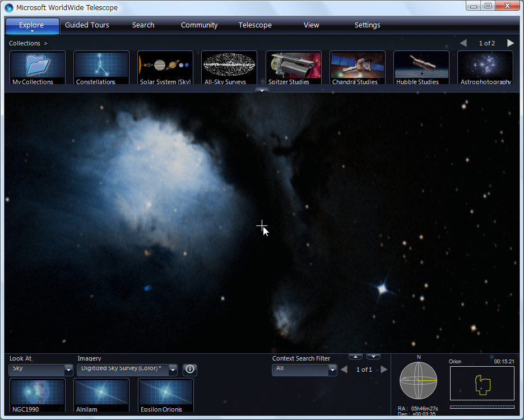The height and width of the screenshot is (420, 524).
Task: Go to previous collections page
Action: click(x=463, y=43)
